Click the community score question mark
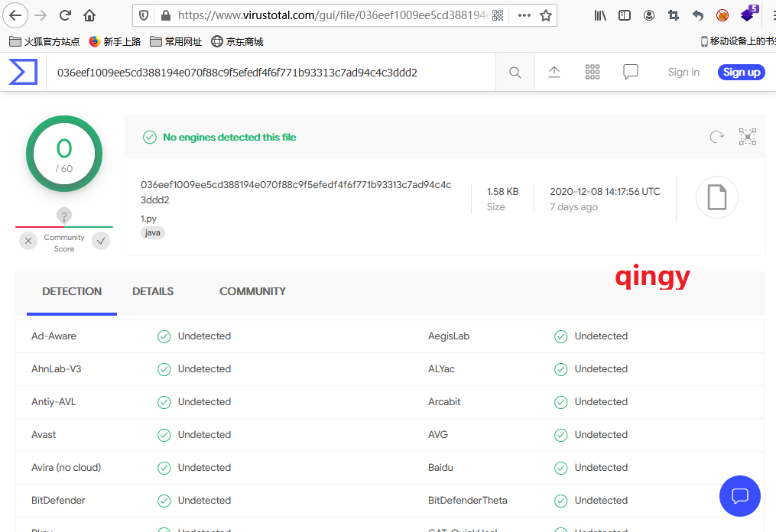This screenshot has height=532, width=776. pyautogui.click(x=64, y=216)
